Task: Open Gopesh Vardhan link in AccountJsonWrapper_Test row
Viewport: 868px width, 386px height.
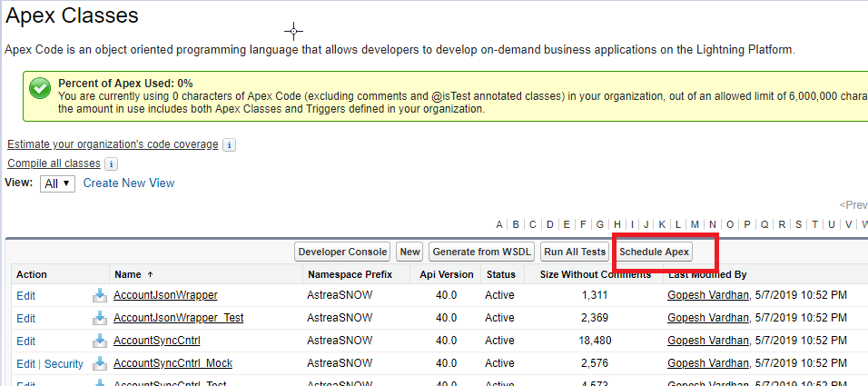Action: [x=708, y=318]
